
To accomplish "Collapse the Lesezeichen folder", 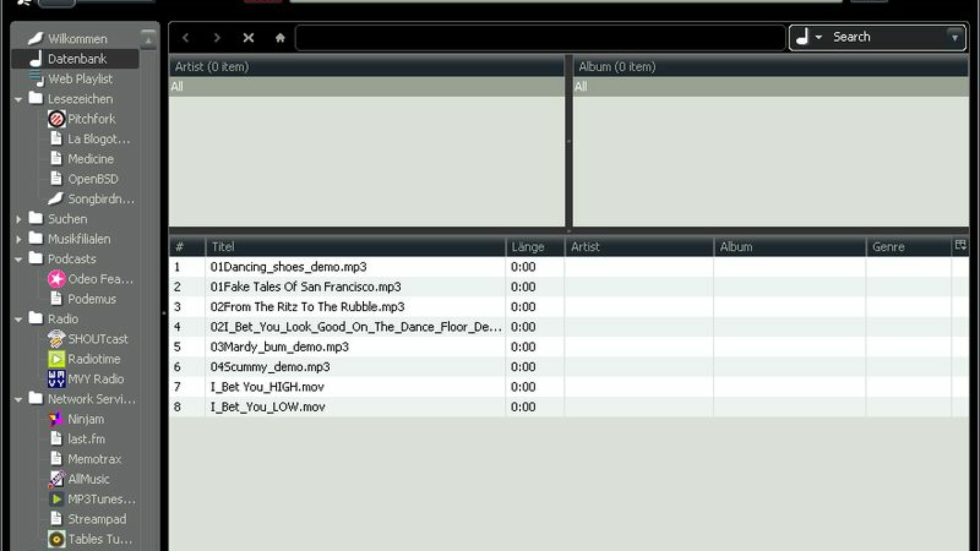I will click(18, 99).
